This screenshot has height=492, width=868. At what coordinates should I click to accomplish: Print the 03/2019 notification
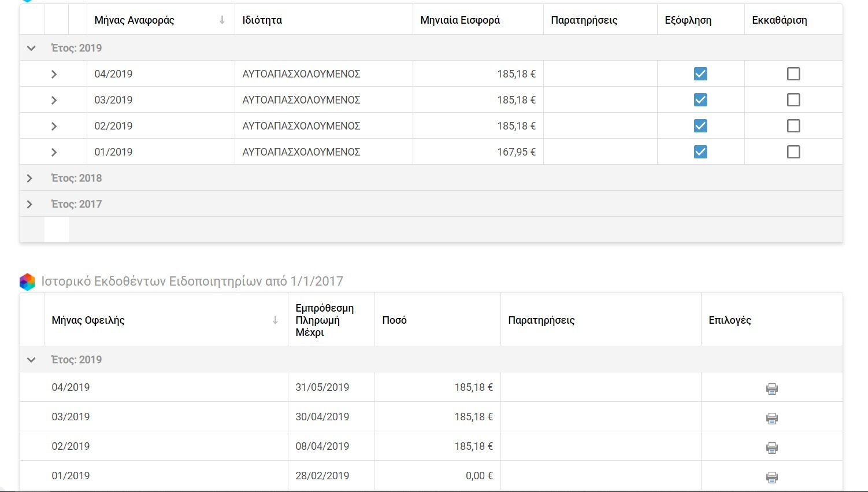771,418
